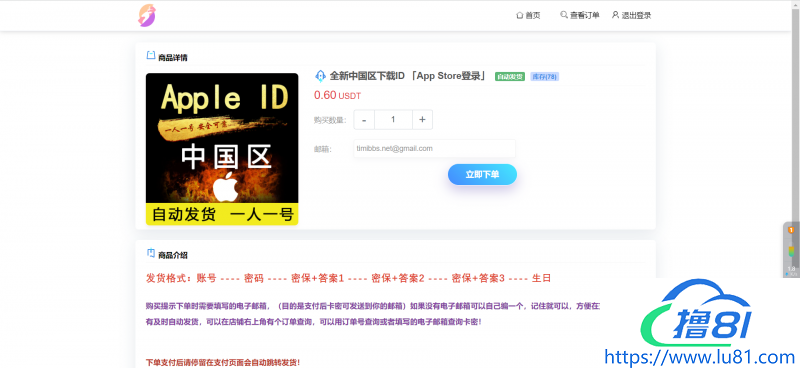Click the Apple ID 中国区 product image
This screenshot has width=800, height=368.
222,149
